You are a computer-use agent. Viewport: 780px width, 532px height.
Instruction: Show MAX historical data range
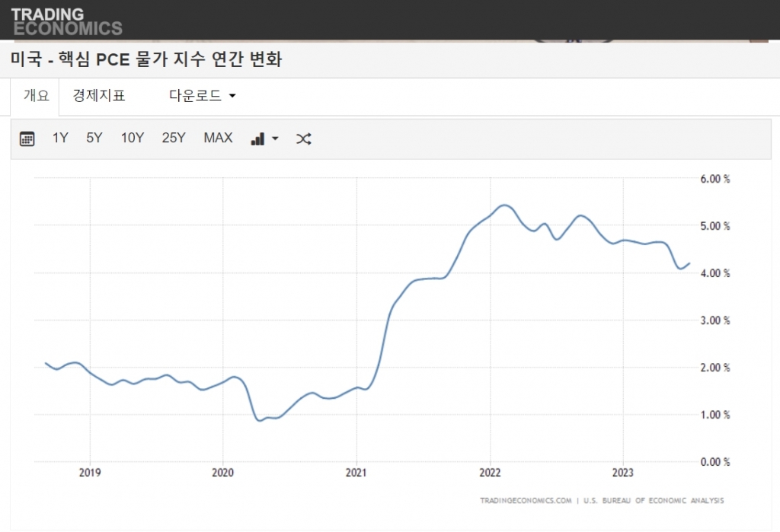[x=218, y=138]
